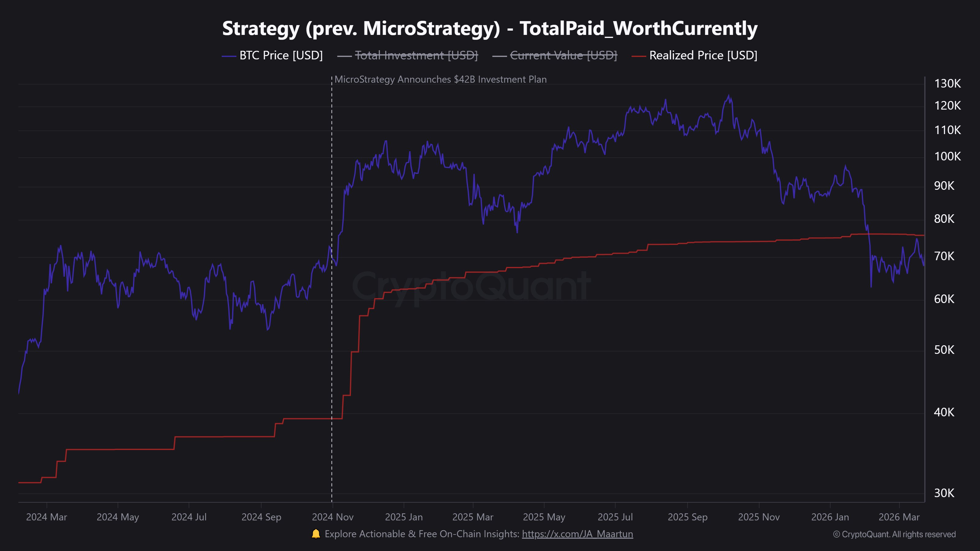Click the 30K y-axis label
The width and height of the screenshot is (980, 551).
[x=944, y=493]
